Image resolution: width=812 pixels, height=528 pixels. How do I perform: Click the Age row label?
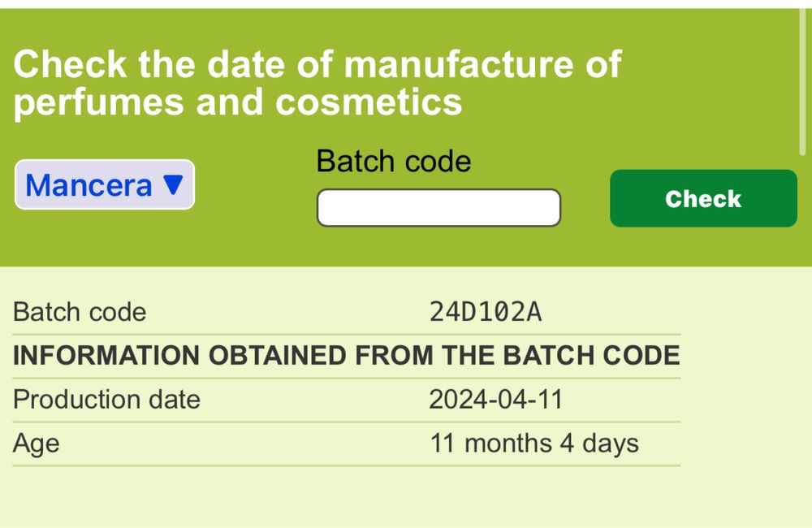pyautogui.click(x=36, y=444)
